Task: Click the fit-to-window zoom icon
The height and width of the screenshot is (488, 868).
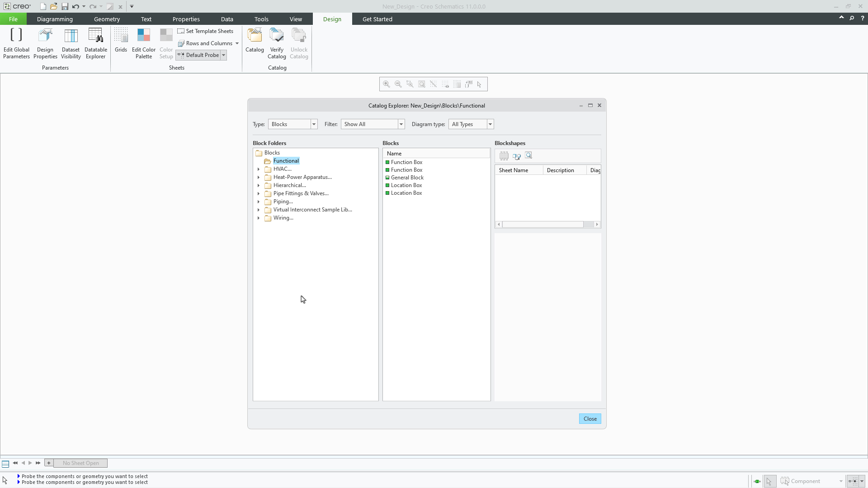Action: [x=421, y=84]
